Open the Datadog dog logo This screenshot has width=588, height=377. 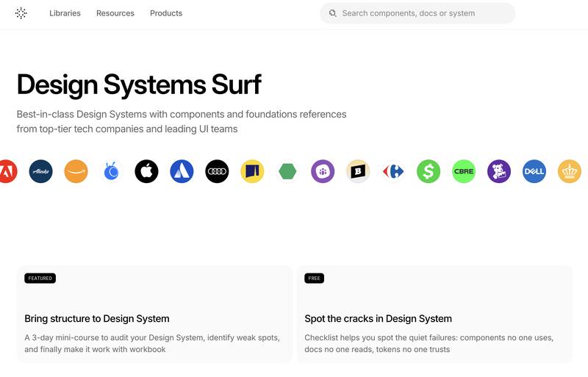499,171
